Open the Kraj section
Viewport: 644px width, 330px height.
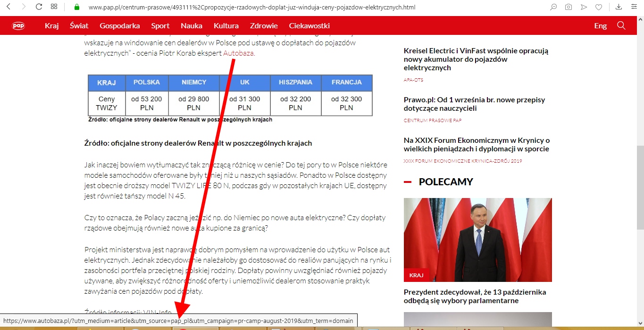pyautogui.click(x=52, y=26)
